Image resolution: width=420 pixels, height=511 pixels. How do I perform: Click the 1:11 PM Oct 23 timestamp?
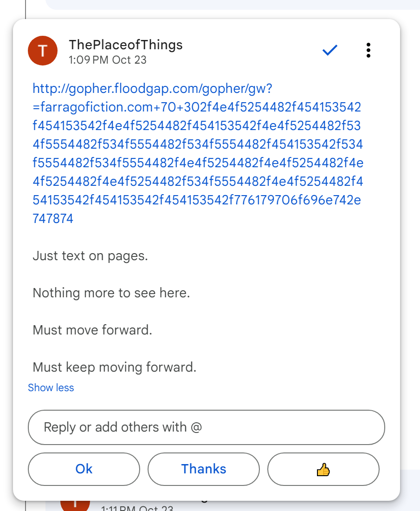137,508
